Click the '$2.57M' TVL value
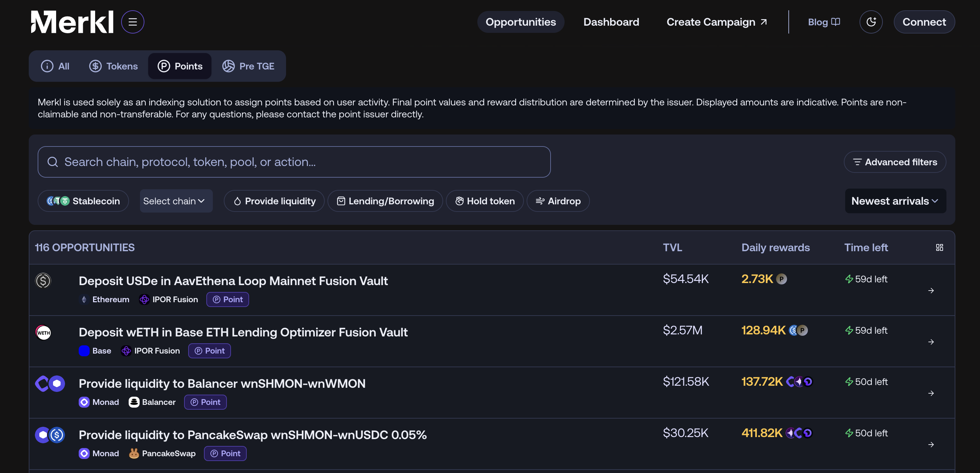The width and height of the screenshot is (980, 473). 683,330
